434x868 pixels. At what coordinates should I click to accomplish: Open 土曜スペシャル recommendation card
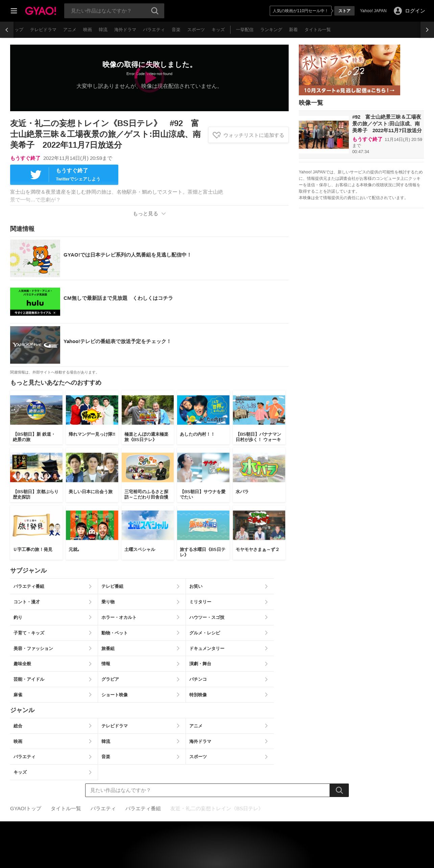click(x=148, y=533)
